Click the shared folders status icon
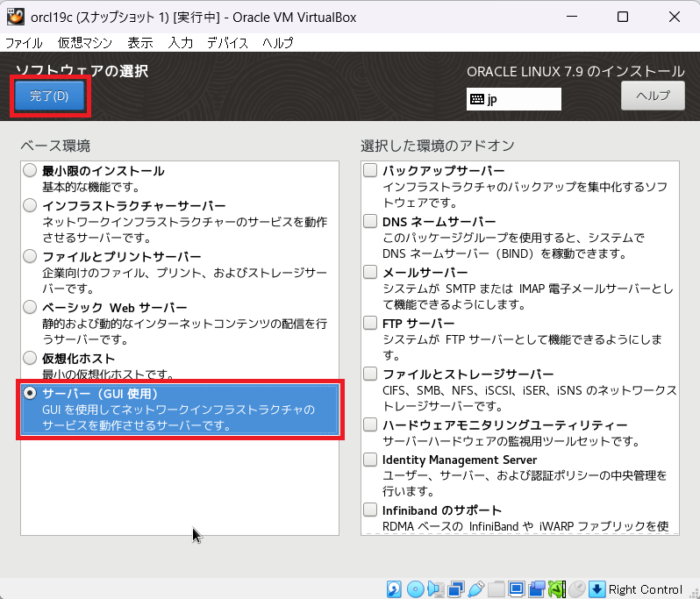 [x=496, y=588]
